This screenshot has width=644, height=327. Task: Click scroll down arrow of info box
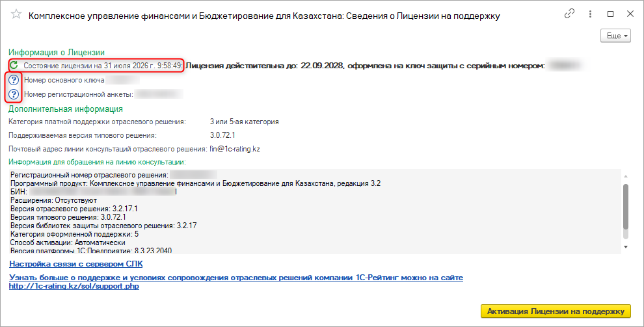(626, 246)
